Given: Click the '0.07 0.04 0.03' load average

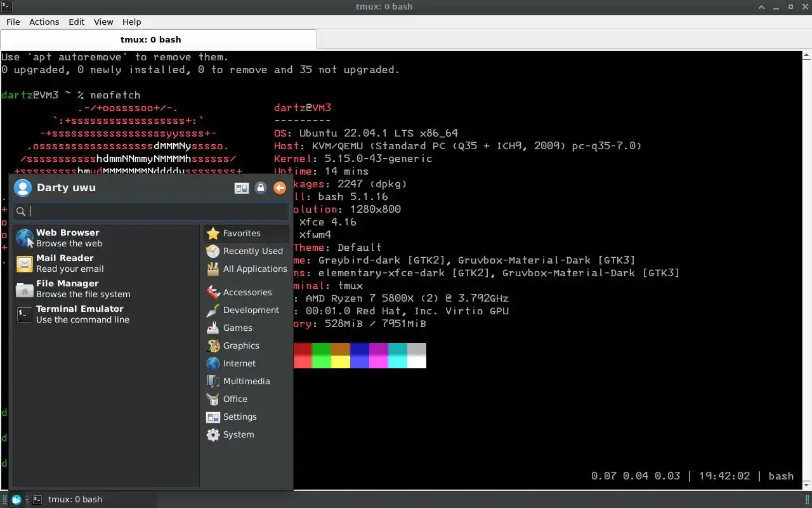Looking at the screenshot, I should tap(636, 476).
